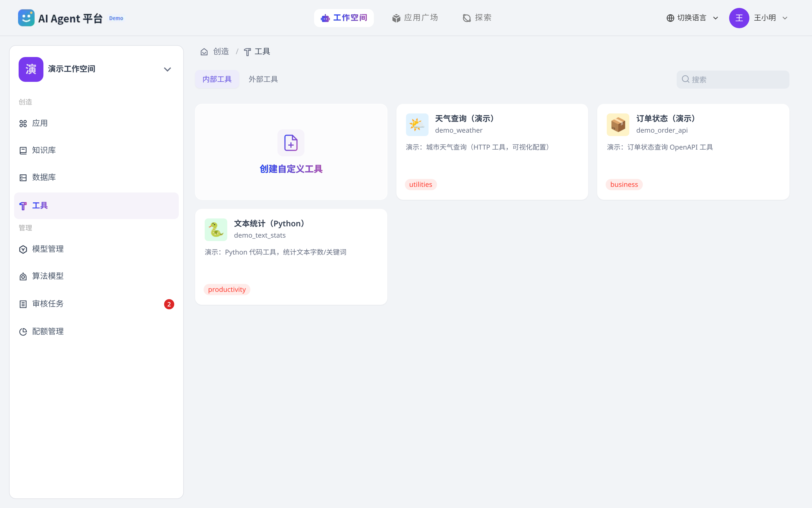Click the demo_weather identifier text
This screenshot has height=508, width=812.
[459, 130]
